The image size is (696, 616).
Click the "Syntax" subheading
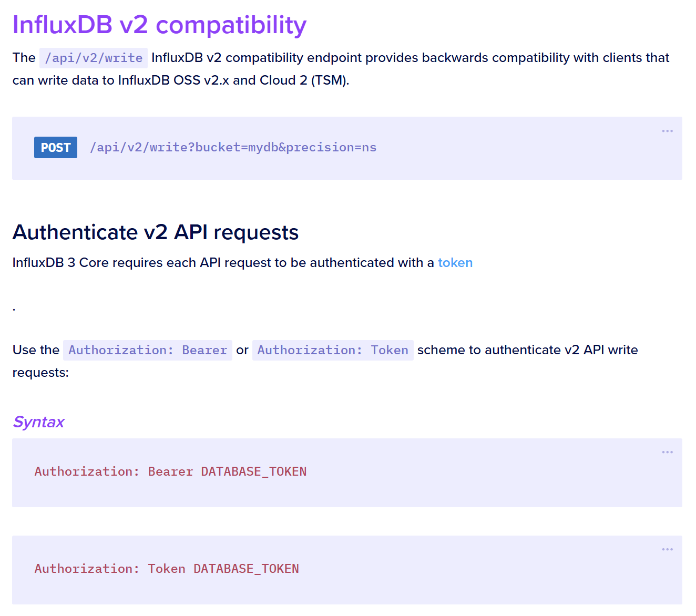click(x=38, y=422)
